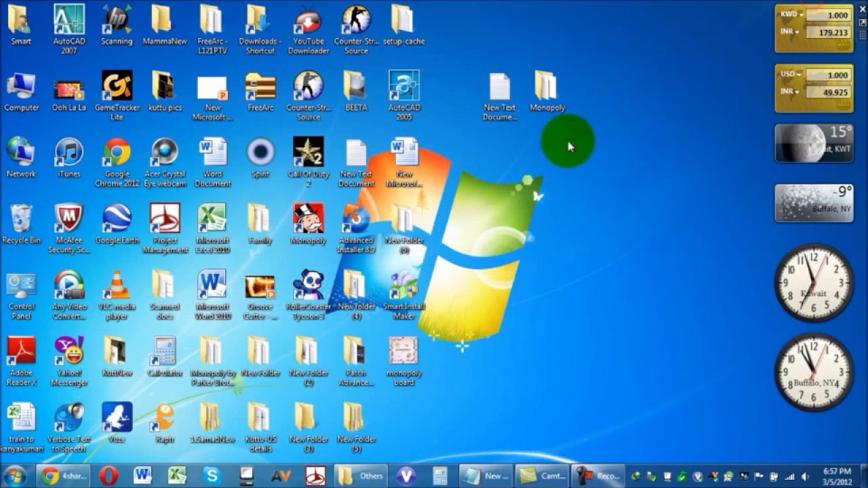Launch VLC media player shortcut
The height and width of the screenshot is (488, 868).
[117, 296]
